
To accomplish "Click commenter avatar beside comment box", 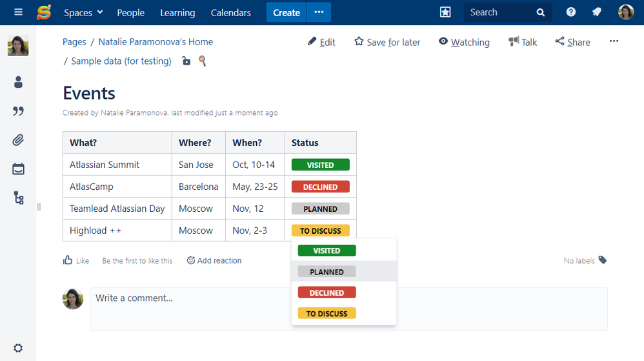I will 73,298.
